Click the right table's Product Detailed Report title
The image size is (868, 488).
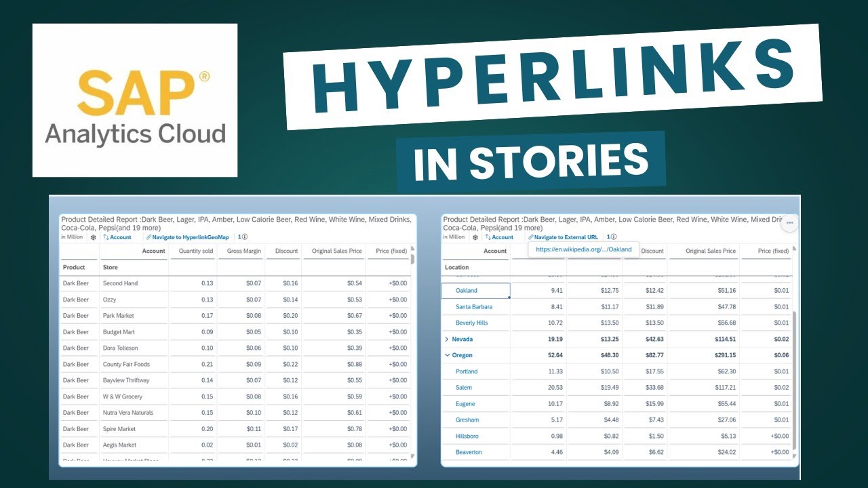click(x=612, y=224)
